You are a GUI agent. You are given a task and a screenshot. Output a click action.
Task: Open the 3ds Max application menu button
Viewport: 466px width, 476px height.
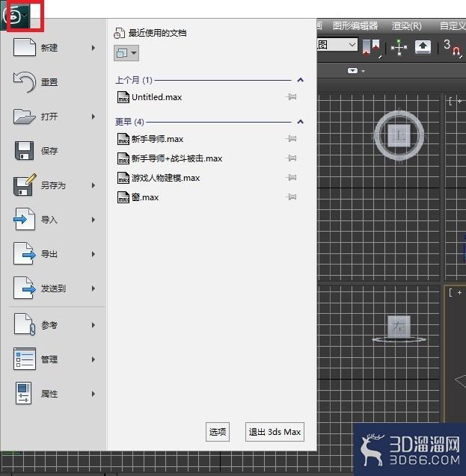[x=14, y=16]
